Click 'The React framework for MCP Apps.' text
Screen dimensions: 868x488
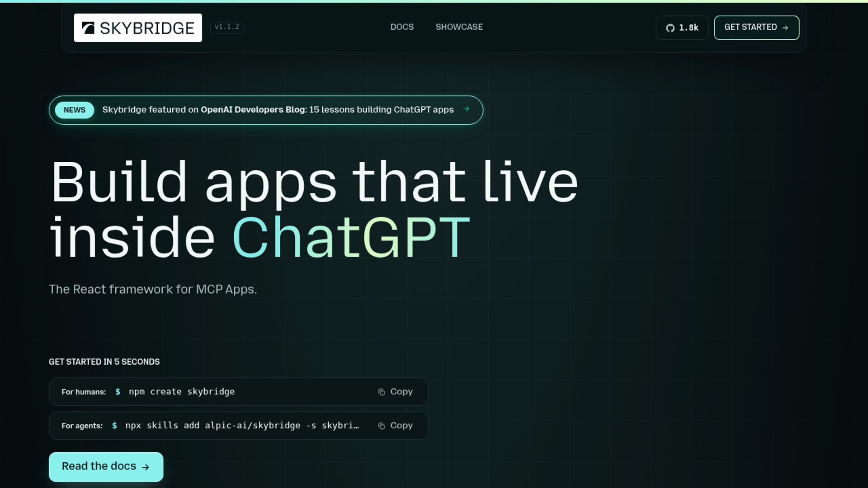coord(153,289)
